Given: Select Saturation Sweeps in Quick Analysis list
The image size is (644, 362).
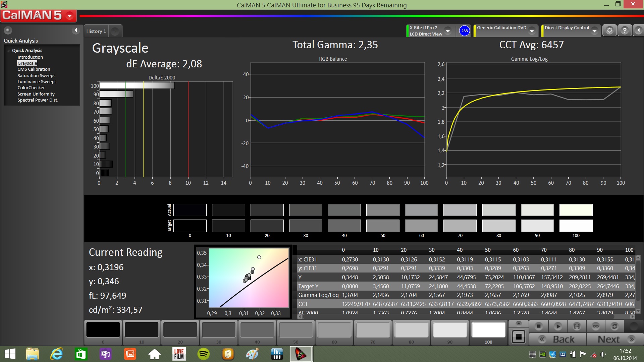Looking at the screenshot, I should 36,75.
